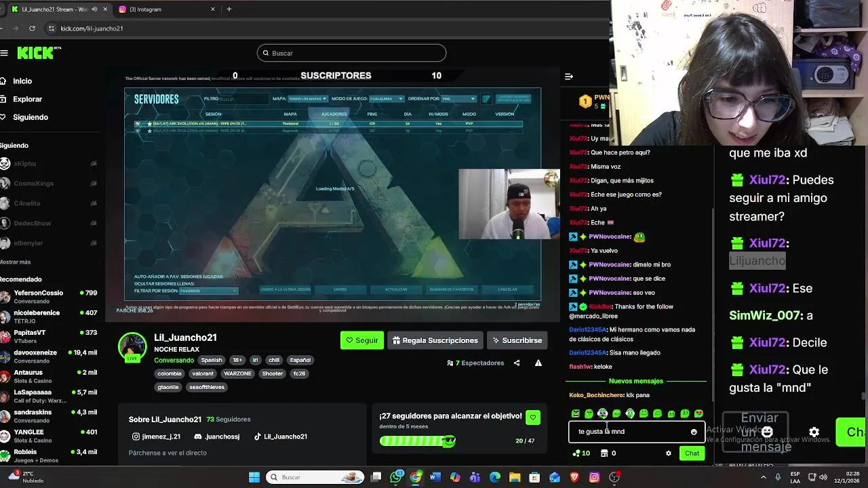Viewport: 868px width, 488px height.
Task: Collapse the chat panel arrow icon
Action: coord(569,77)
